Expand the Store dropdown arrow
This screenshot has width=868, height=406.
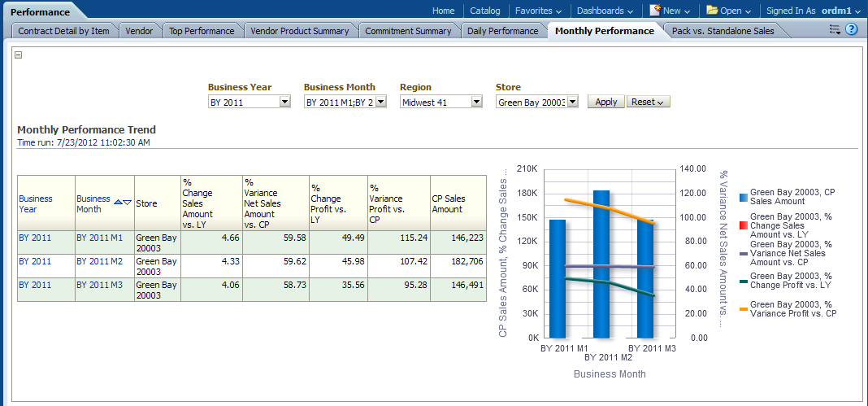[x=572, y=102]
